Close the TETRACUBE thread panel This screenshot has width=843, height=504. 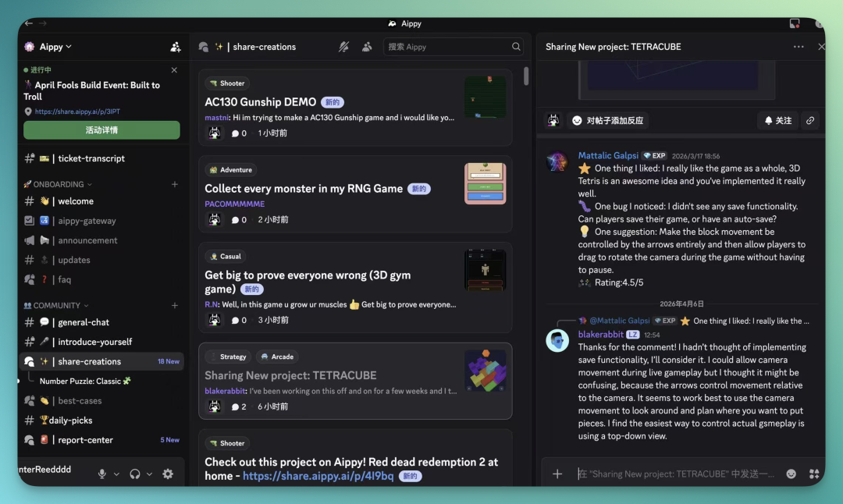pyautogui.click(x=821, y=47)
